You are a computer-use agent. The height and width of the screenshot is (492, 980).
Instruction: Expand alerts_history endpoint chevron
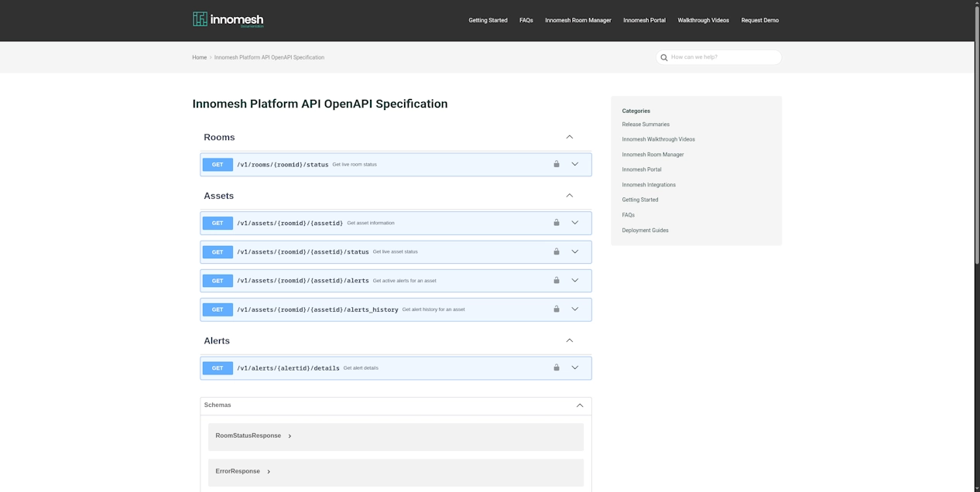pyautogui.click(x=575, y=309)
